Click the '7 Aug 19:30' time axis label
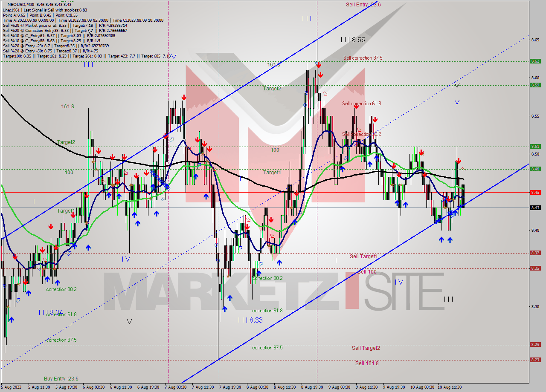The width and height of the screenshot is (546, 392). 230,387
